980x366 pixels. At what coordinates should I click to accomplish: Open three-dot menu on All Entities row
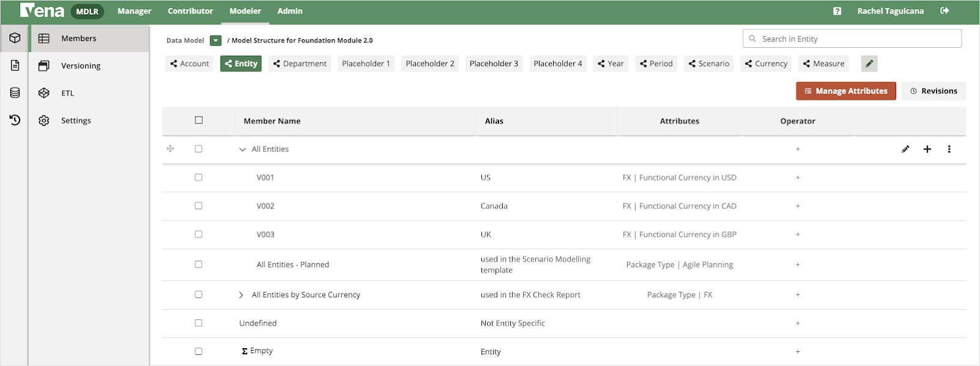click(949, 149)
